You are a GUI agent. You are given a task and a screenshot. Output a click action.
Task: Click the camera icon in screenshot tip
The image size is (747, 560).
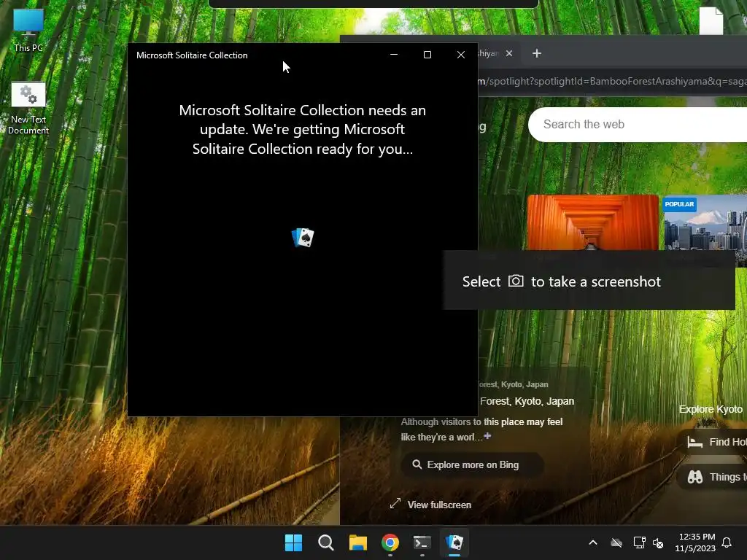click(x=516, y=281)
